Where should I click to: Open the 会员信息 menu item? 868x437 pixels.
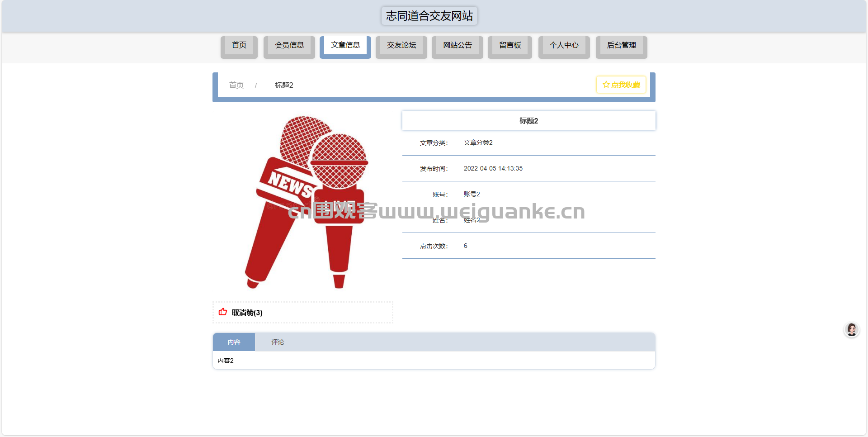click(289, 45)
